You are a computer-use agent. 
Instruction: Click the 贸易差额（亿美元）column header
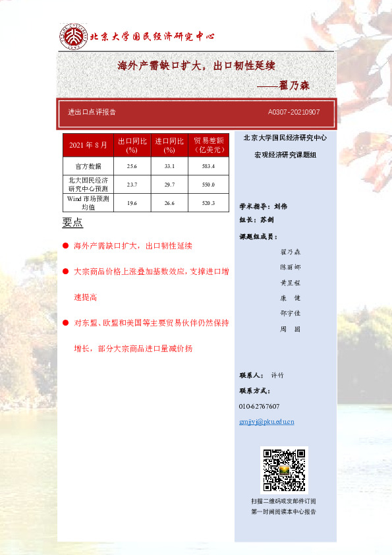click(x=208, y=145)
